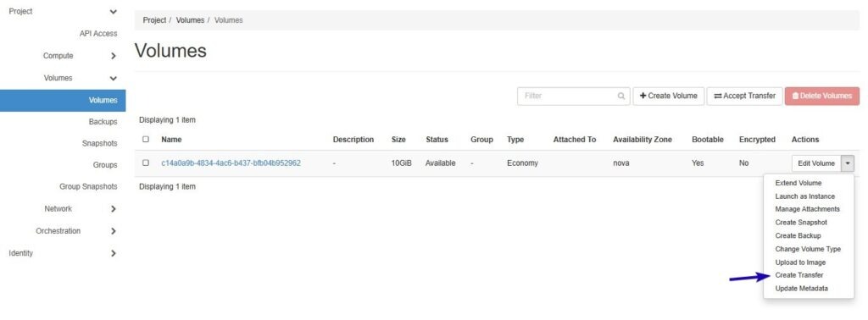Click the search magnifier icon in Filter box
The image size is (868, 320).
[x=621, y=97]
